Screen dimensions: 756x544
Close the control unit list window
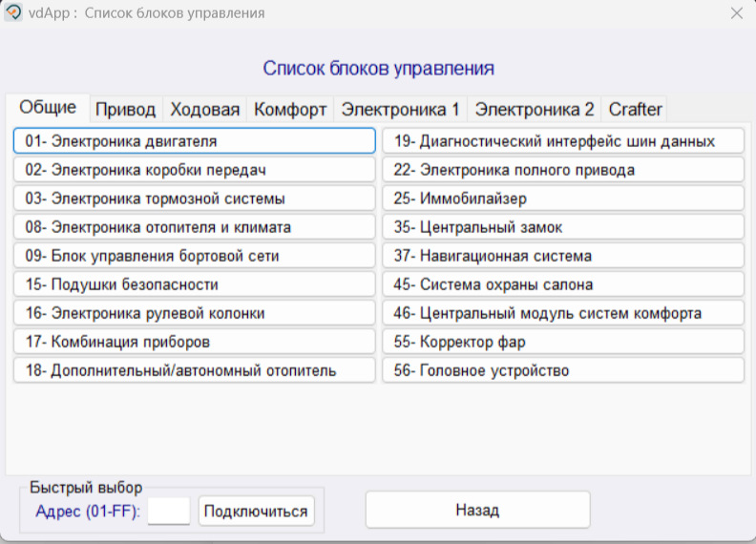736,13
